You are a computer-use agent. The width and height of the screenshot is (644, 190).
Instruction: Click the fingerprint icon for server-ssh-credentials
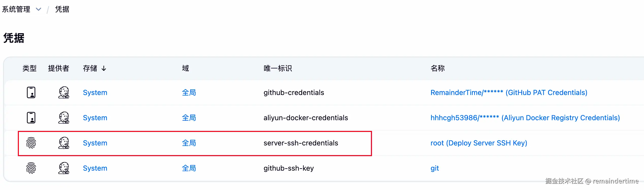point(31,143)
